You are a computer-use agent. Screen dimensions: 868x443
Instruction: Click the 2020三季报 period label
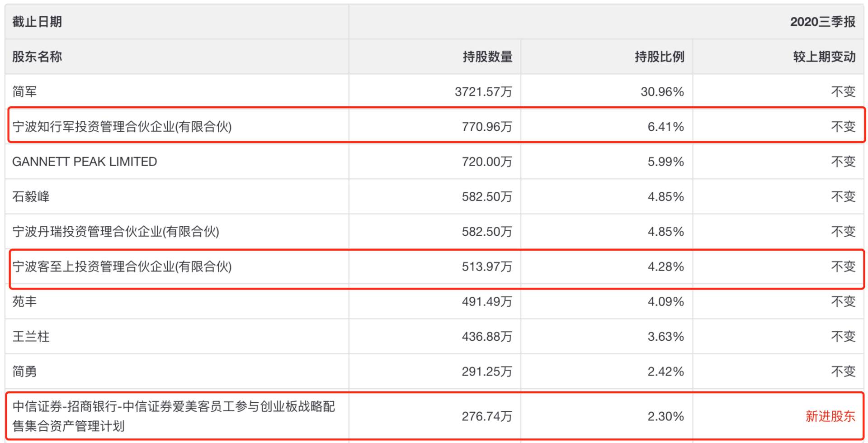[822, 22]
